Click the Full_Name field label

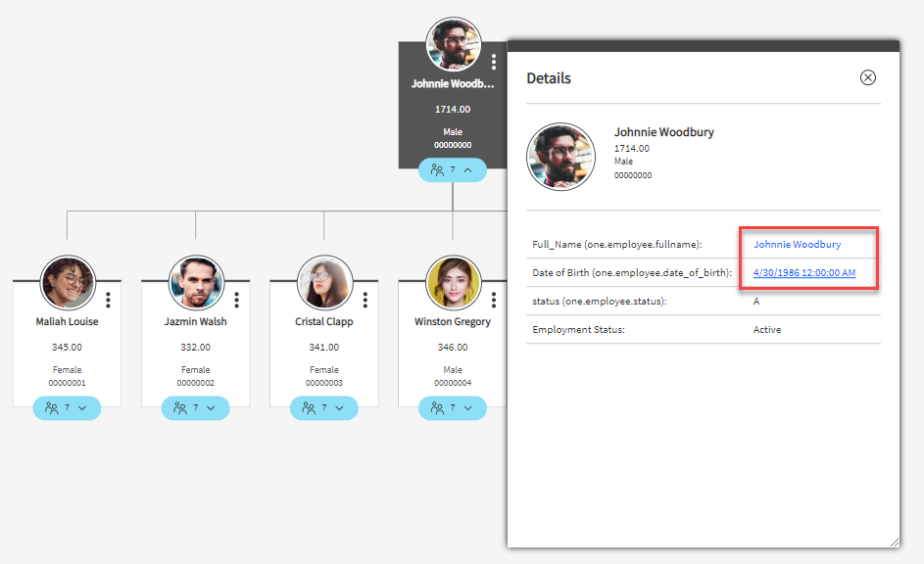point(617,245)
